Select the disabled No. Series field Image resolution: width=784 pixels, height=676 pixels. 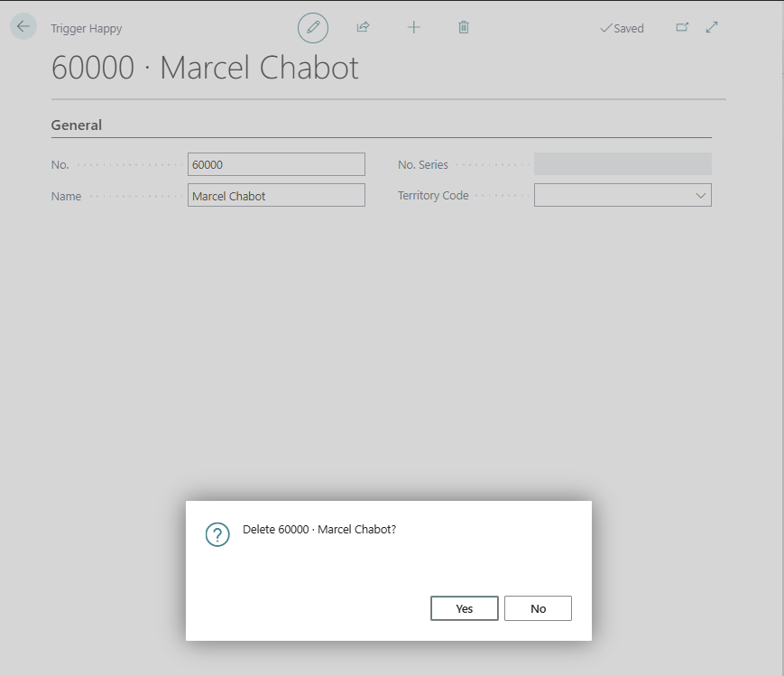[x=623, y=163]
